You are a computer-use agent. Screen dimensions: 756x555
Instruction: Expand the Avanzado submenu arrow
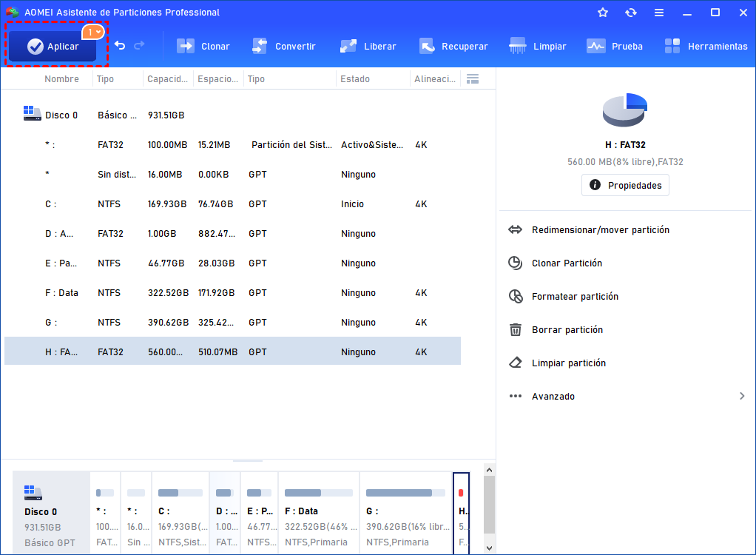click(x=742, y=397)
